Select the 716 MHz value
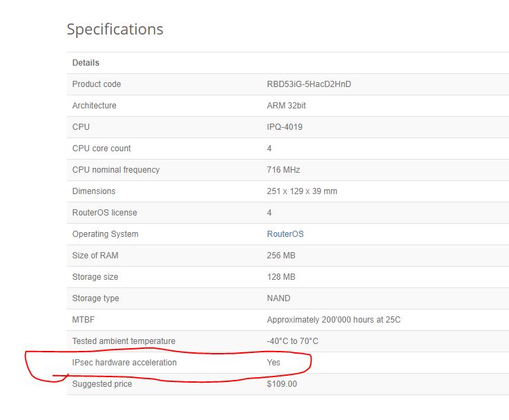 pyautogui.click(x=283, y=170)
